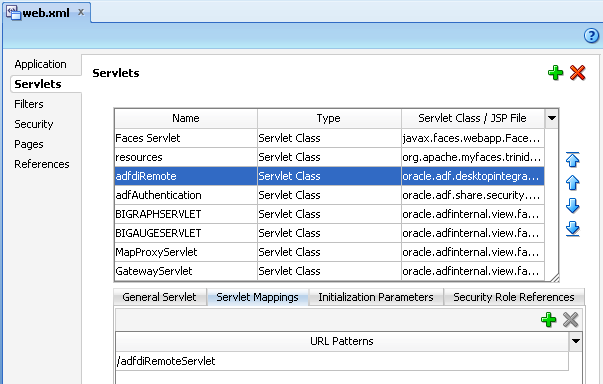Select the Servlets section
The image size is (603, 384).
(x=38, y=84)
